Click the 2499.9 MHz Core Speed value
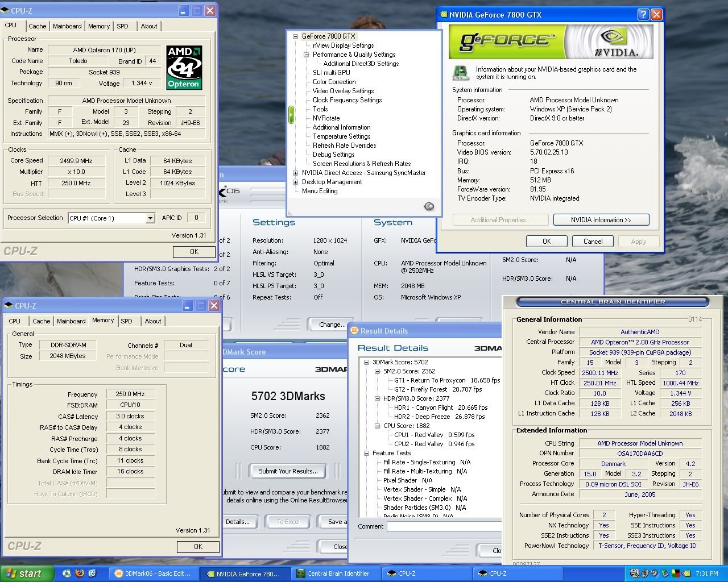Image resolution: width=728 pixels, height=582 pixels. 76,161
